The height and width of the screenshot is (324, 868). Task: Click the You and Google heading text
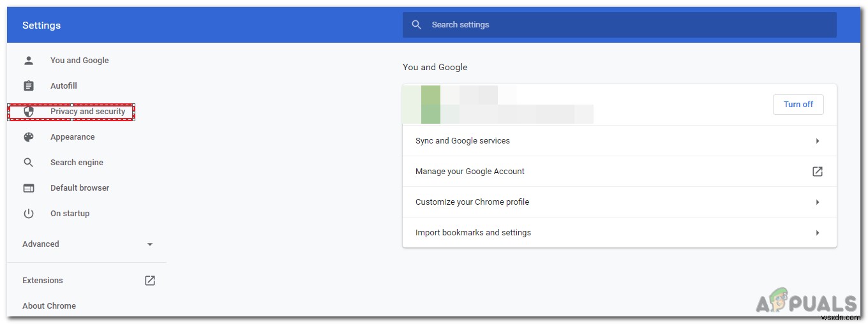point(435,67)
